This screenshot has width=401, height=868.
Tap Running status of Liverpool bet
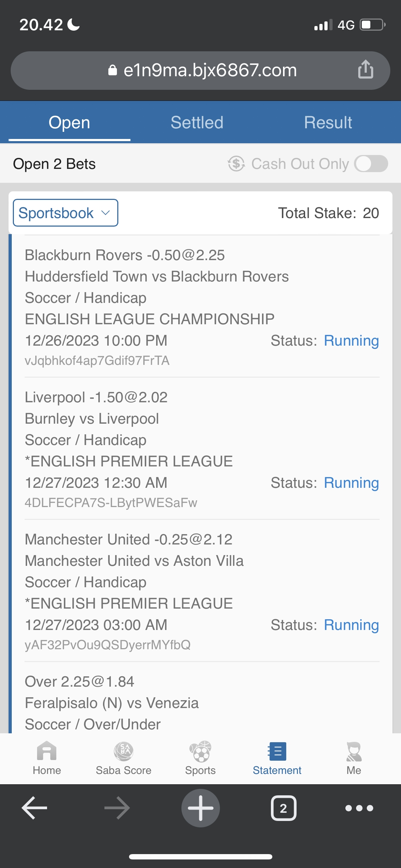(x=351, y=483)
